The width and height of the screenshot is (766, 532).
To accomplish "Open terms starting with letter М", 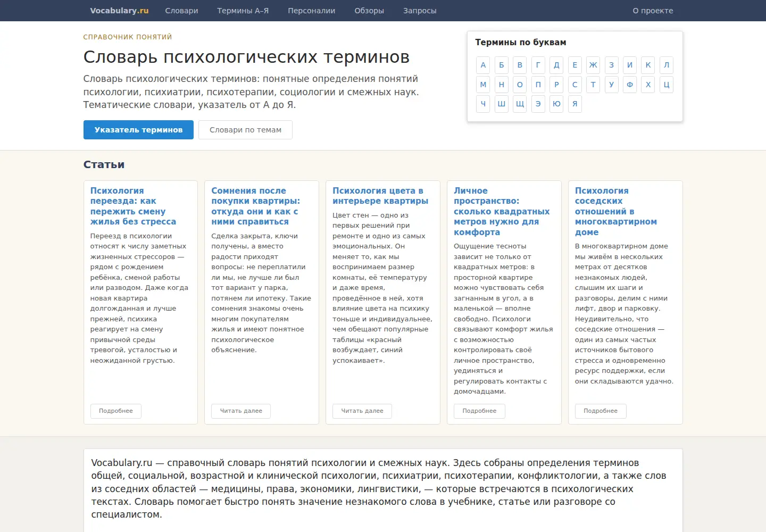I will (x=483, y=85).
